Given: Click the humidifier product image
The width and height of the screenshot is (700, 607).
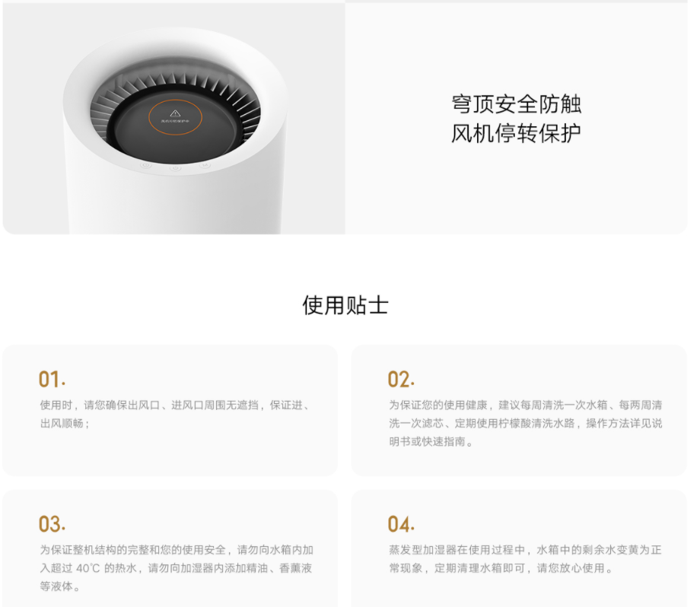Looking at the screenshot, I should pos(174,119).
